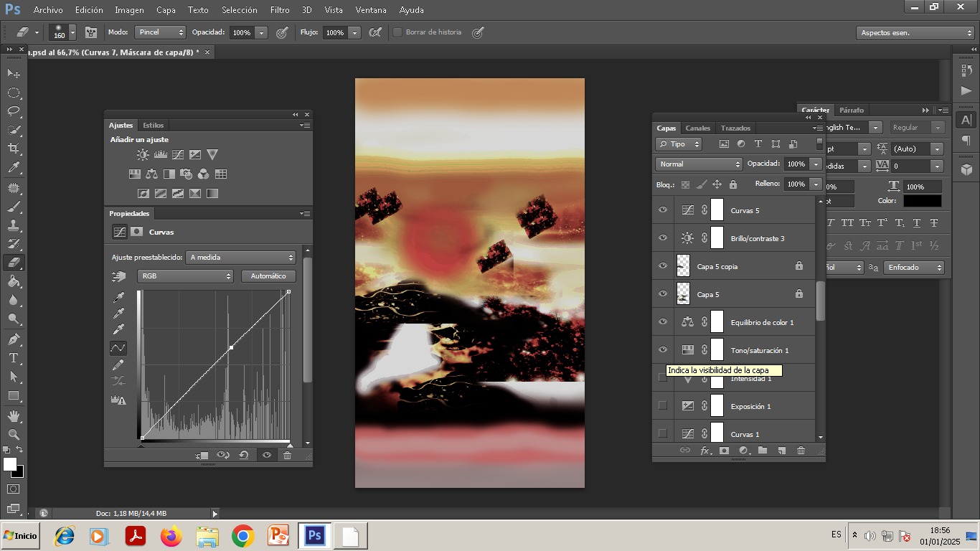Open Google Chrome from the taskbar
The image size is (980, 551).
pyautogui.click(x=243, y=536)
